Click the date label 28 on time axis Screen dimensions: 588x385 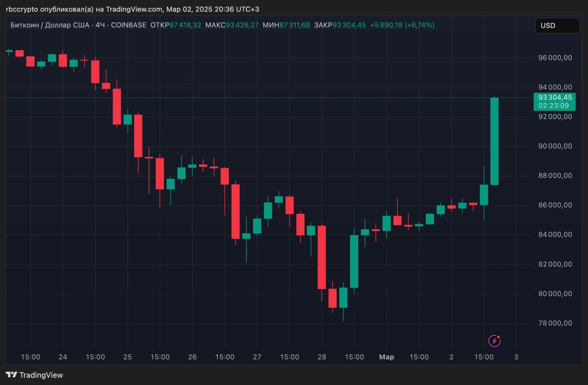tap(322, 357)
